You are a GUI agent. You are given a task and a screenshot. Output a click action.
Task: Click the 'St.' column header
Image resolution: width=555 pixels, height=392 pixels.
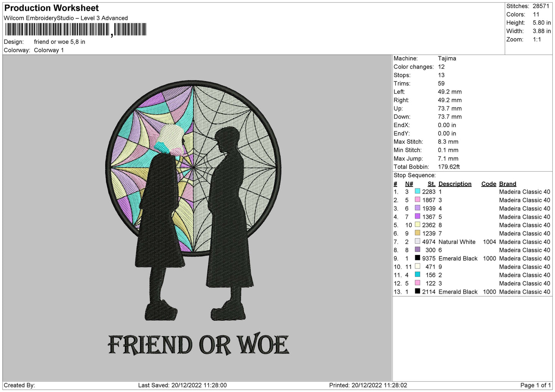coord(431,184)
